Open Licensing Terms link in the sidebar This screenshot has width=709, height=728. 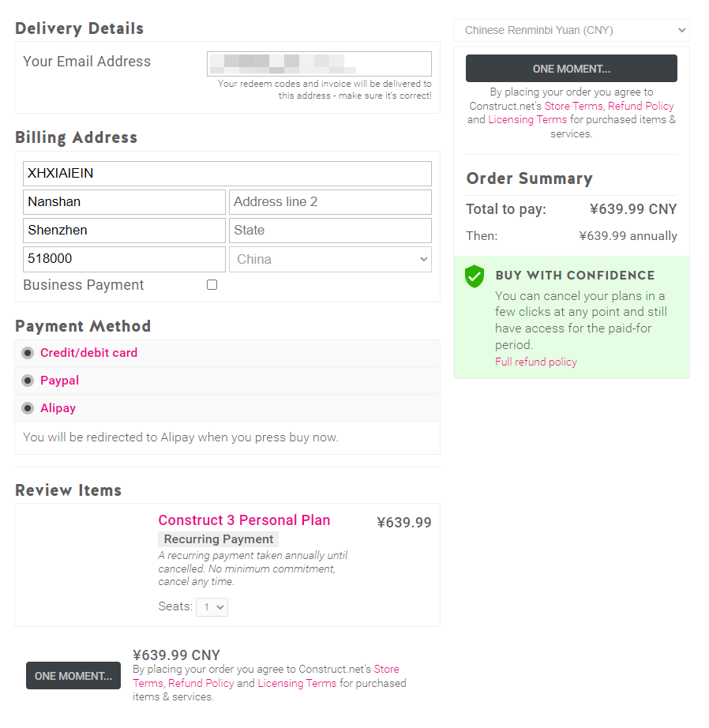point(527,120)
